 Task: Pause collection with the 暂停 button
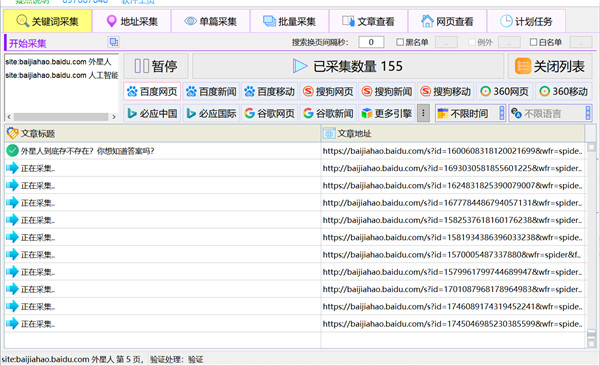click(x=156, y=66)
